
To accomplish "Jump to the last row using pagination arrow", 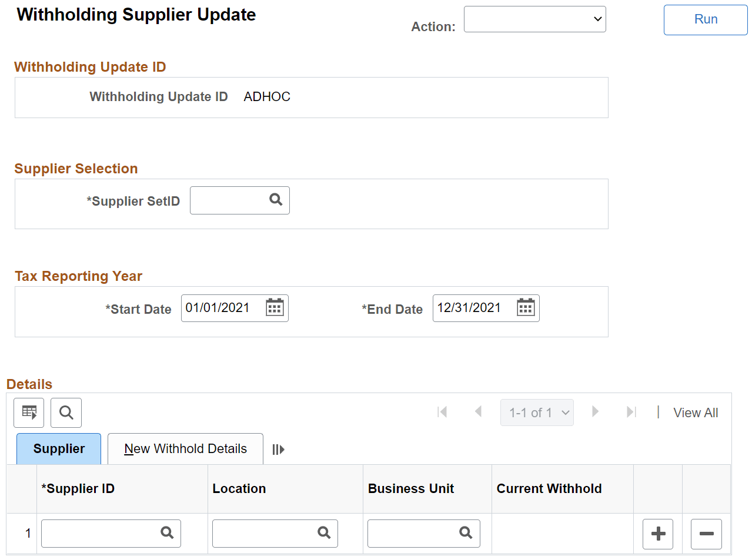I will click(631, 413).
